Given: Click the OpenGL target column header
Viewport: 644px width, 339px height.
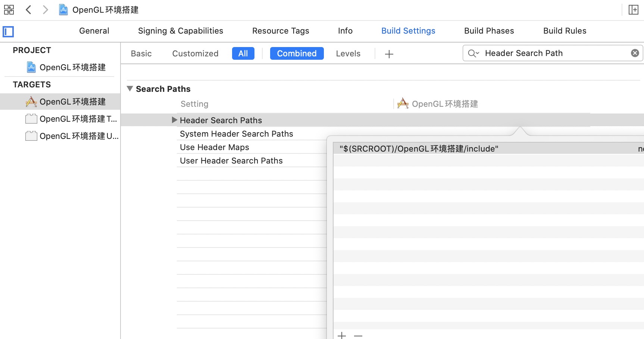Looking at the screenshot, I should tap(445, 104).
